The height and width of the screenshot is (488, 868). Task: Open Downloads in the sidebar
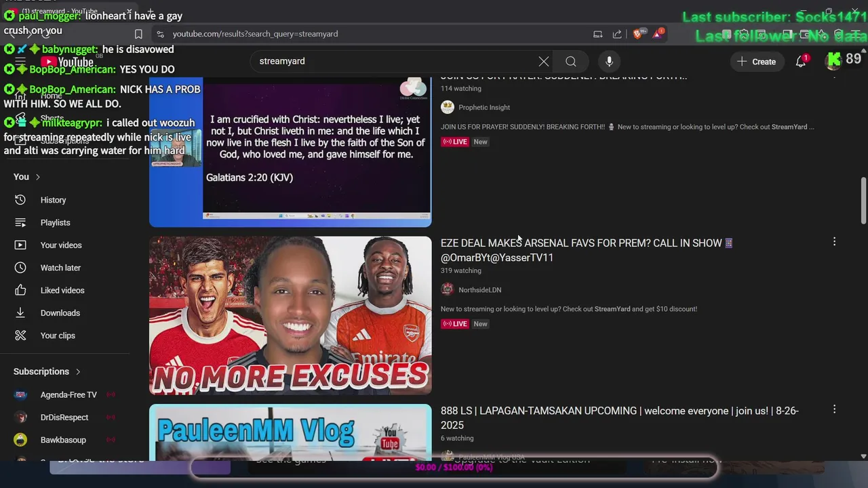coord(60,313)
